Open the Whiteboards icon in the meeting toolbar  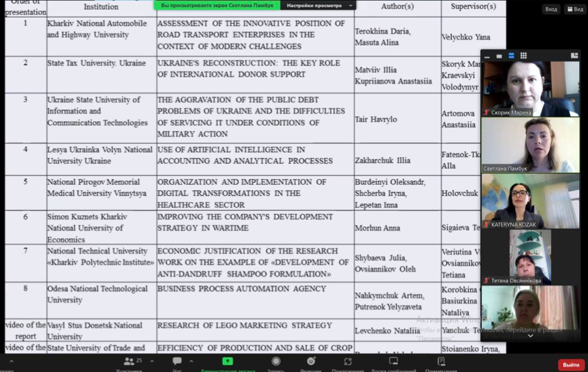tap(393, 361)
